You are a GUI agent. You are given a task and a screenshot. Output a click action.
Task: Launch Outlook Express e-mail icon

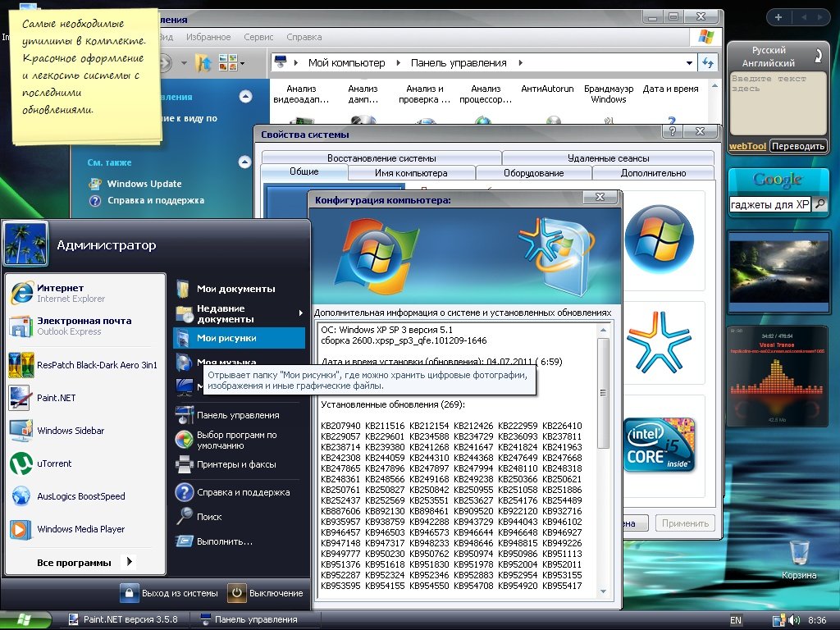point(21,326)
